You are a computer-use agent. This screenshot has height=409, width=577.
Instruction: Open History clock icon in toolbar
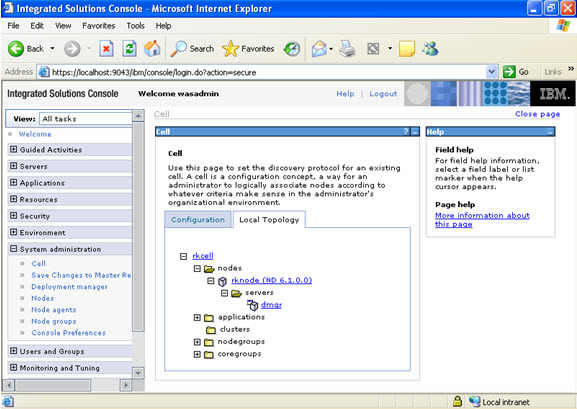tap(292, 49)
